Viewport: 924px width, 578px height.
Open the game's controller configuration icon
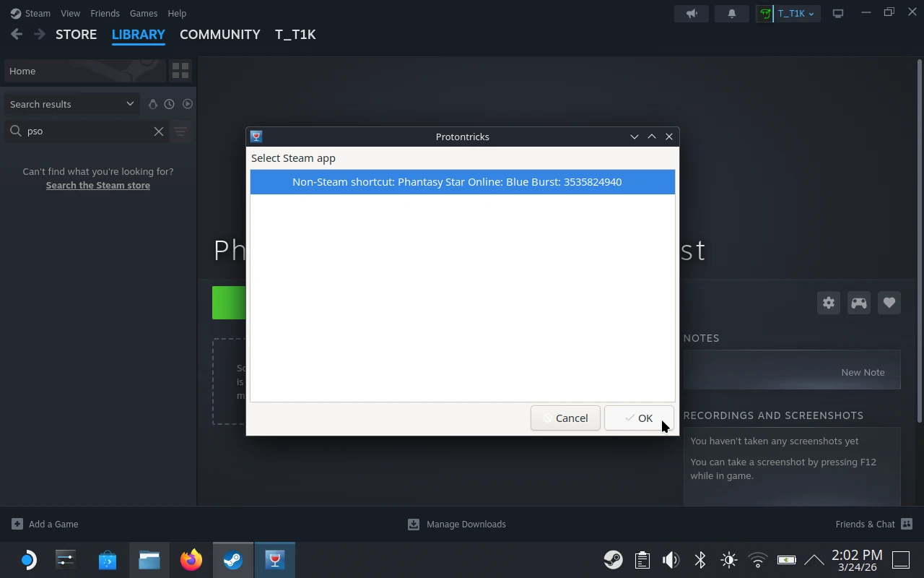click(x=858, y=303)
